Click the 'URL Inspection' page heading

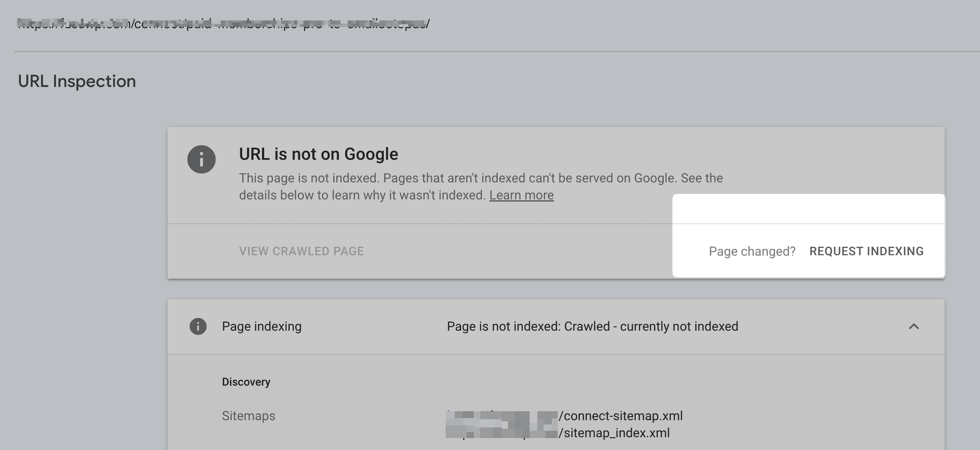pyautogui.click(x=77, y=81)
